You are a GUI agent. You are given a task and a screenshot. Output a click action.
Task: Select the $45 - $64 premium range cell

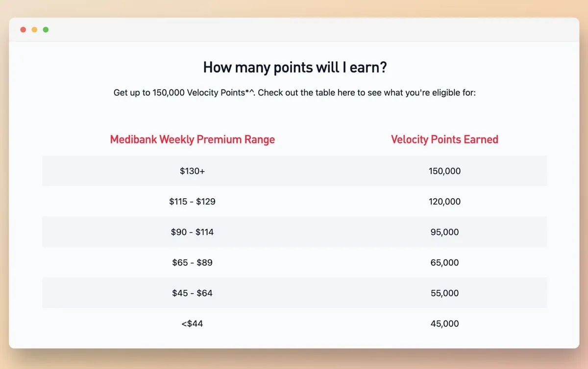click(x=193, y=293)
